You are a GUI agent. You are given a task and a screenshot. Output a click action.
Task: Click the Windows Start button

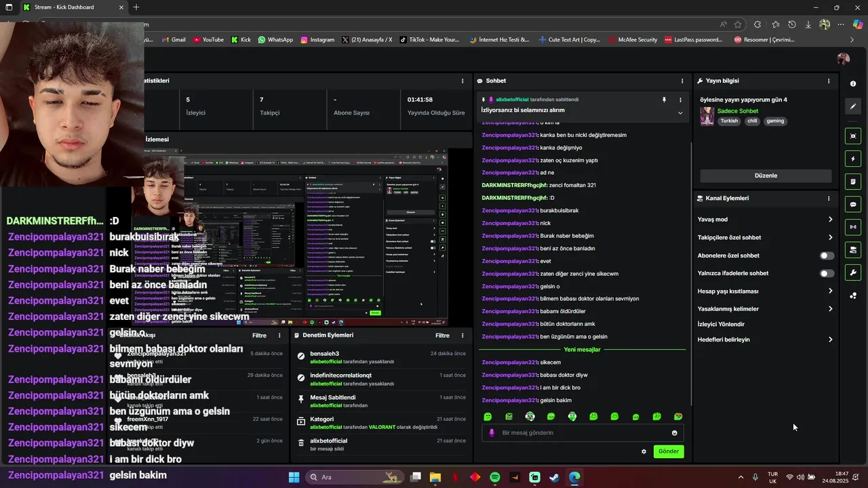coord(294,477)
